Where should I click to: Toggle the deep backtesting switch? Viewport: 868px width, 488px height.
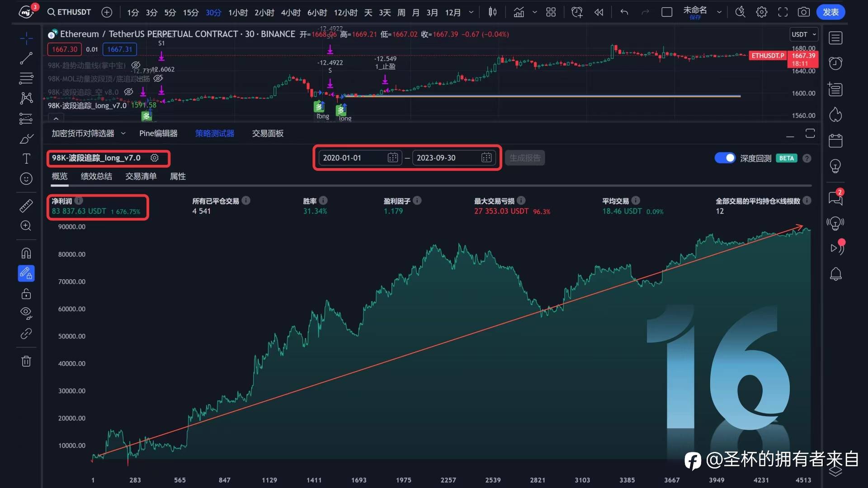pos(725,158)
